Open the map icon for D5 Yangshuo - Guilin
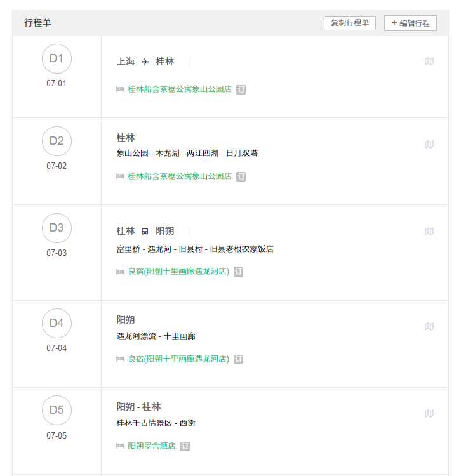The height and width of the screenshot is (476, 454). pyautogui.click(x=429, y=413)
